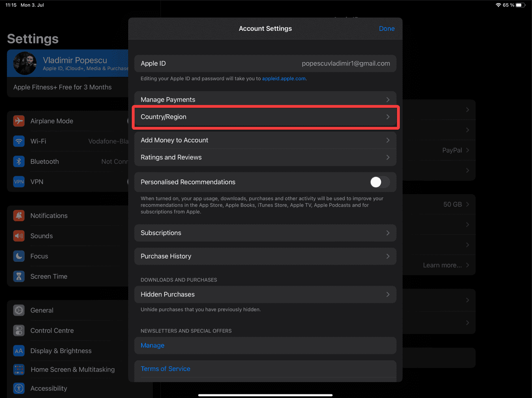Click the battery icon in status bar
Viewport: 532px width, 398px height.
[521, 5]
